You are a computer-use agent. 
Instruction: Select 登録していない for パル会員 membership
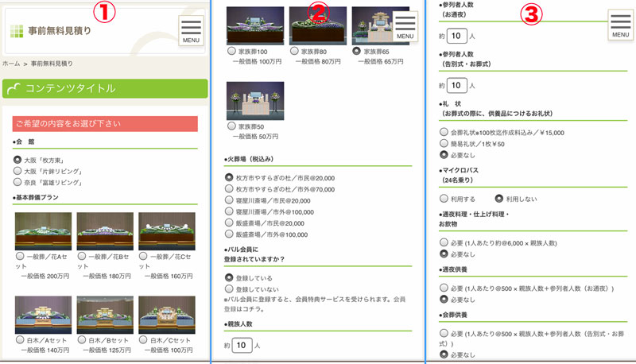pyautogui.click(x=230, y=289)
